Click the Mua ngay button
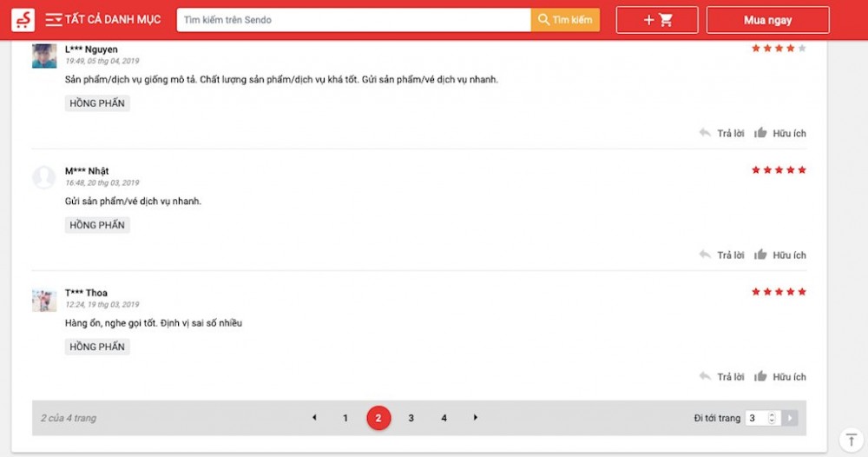The height and width of the screenshot is (457, 868). click(768, 20)
